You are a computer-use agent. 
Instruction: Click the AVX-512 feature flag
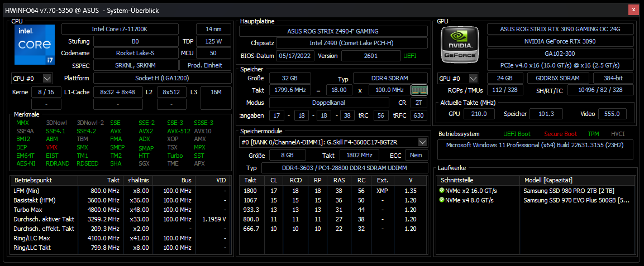[178, 131]
